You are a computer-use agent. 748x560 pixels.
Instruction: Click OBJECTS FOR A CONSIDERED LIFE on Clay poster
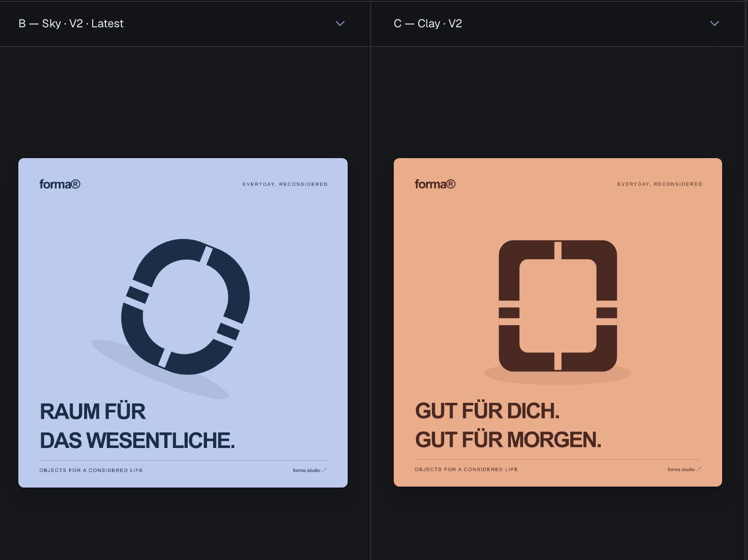point(466,469)
